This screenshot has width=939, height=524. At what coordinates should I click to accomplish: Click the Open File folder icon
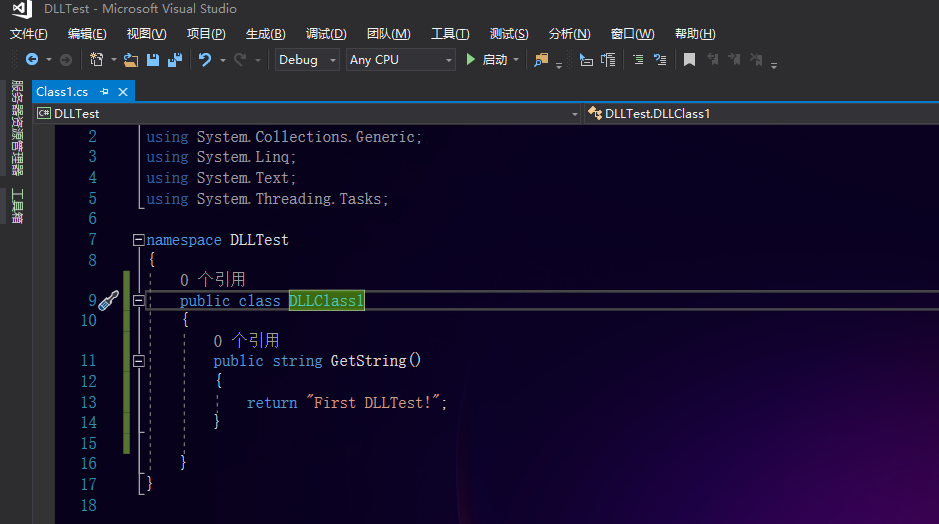pos(131,59)
